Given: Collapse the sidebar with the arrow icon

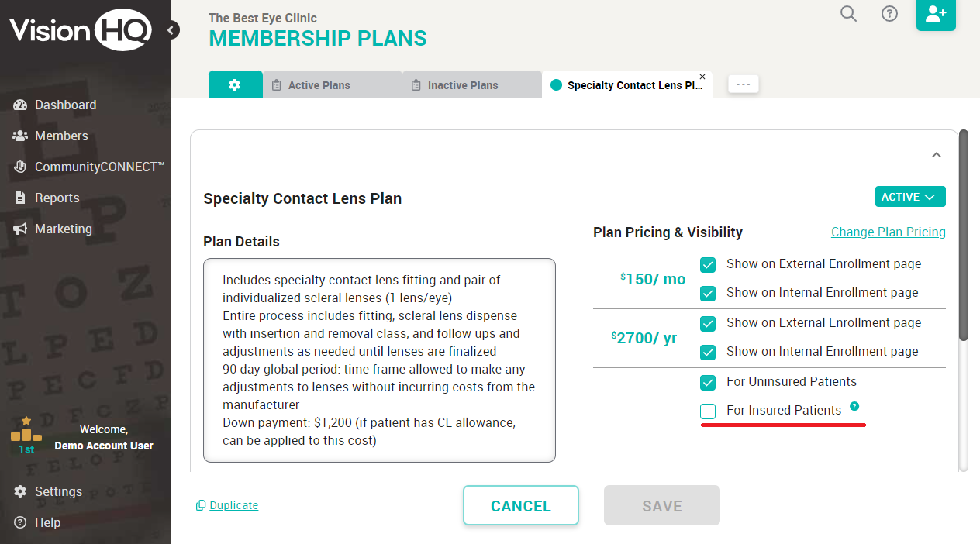Looking at the screenshot, I should (172, 30).
